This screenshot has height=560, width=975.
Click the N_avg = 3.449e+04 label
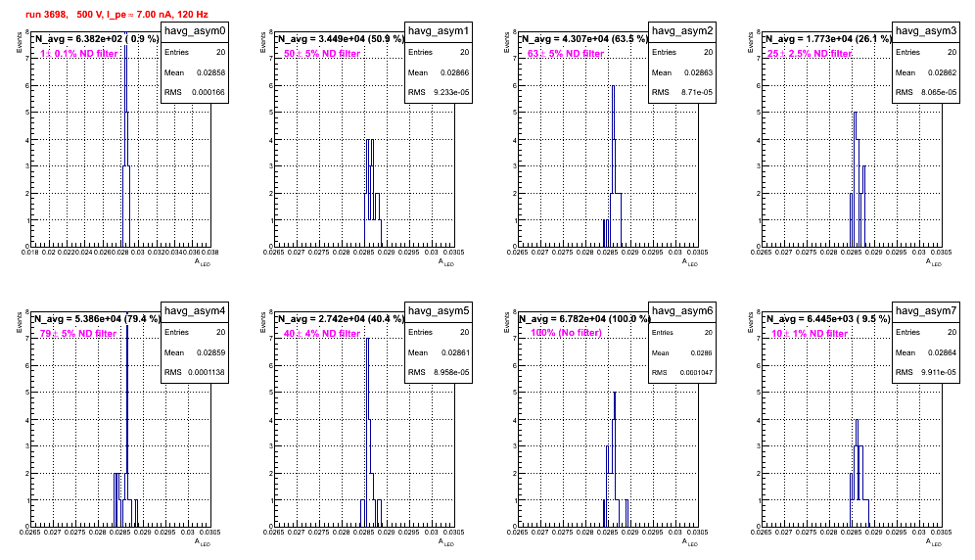point(341,38)
